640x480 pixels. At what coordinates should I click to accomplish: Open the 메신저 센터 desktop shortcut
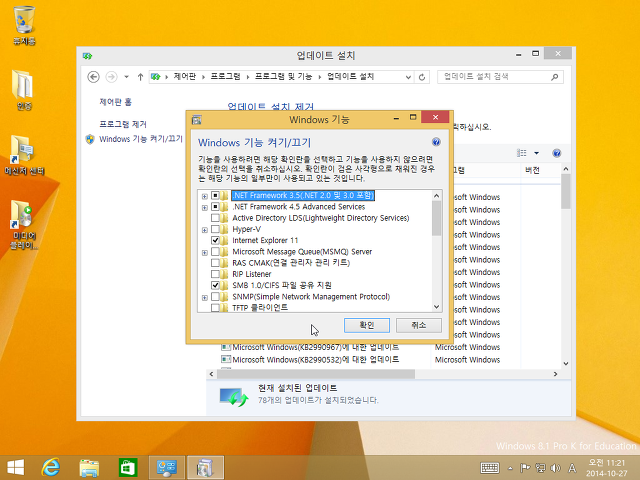click(24, 155)
